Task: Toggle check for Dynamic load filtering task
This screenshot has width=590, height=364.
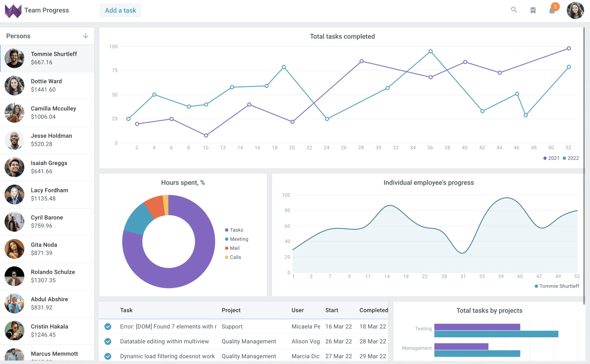Action: pyautogui.click(x=108, y=356)
